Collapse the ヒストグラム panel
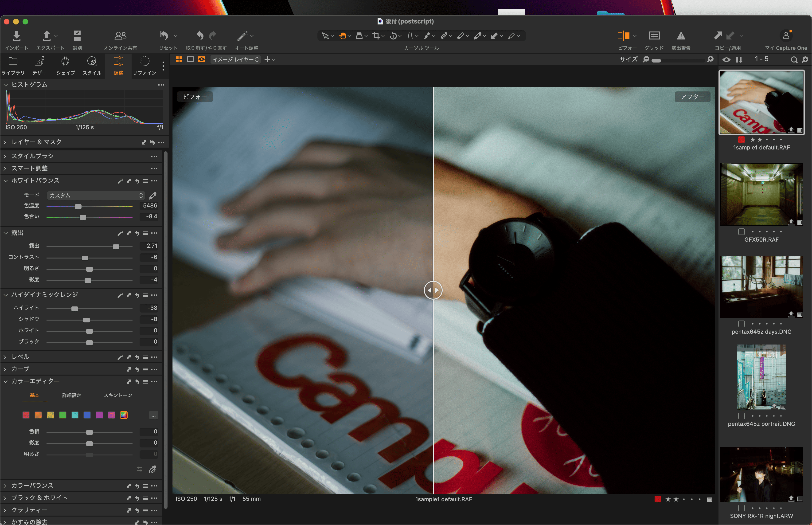This screenshot has height=525, width=812. tap(5, 85)
